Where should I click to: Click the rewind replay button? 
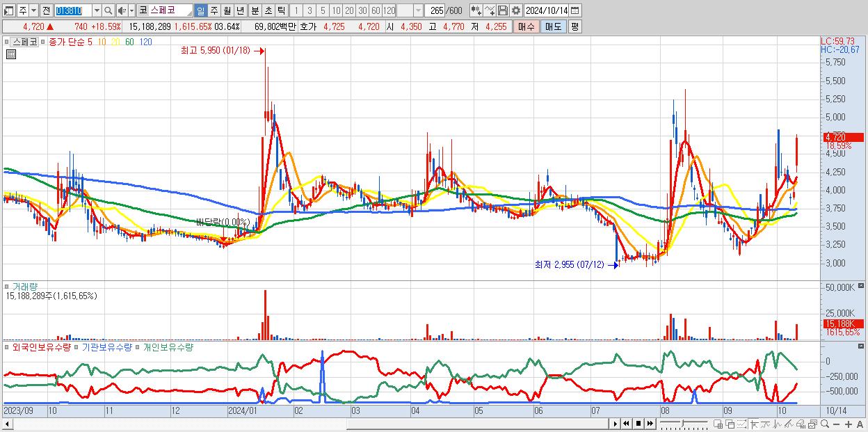[x=626, y=424]
